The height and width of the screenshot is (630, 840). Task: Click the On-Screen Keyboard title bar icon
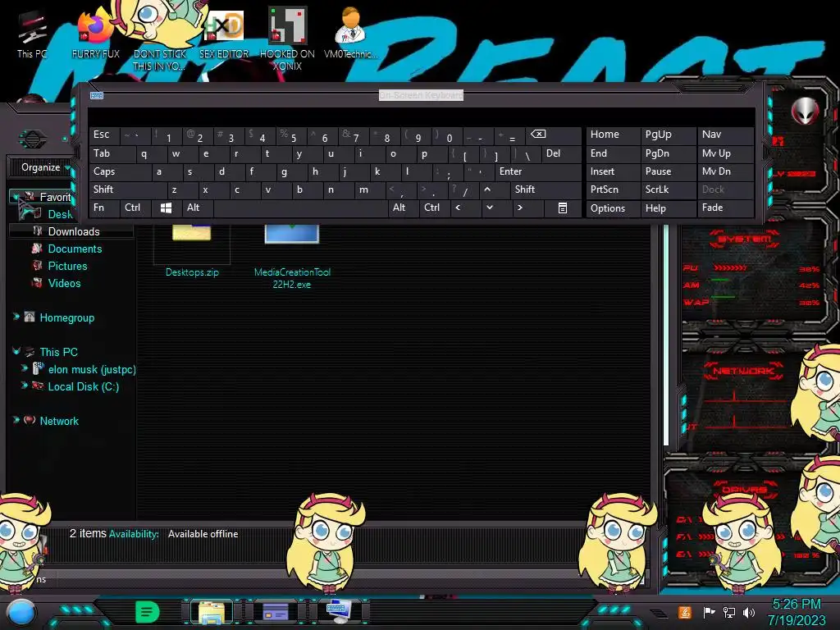click(x=97, y=95)
